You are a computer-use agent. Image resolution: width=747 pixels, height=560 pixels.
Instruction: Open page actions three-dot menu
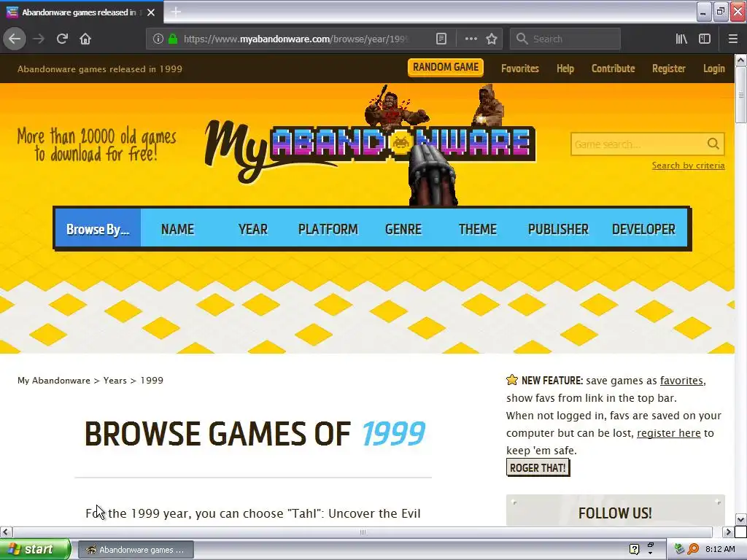[x=471, y=39]
